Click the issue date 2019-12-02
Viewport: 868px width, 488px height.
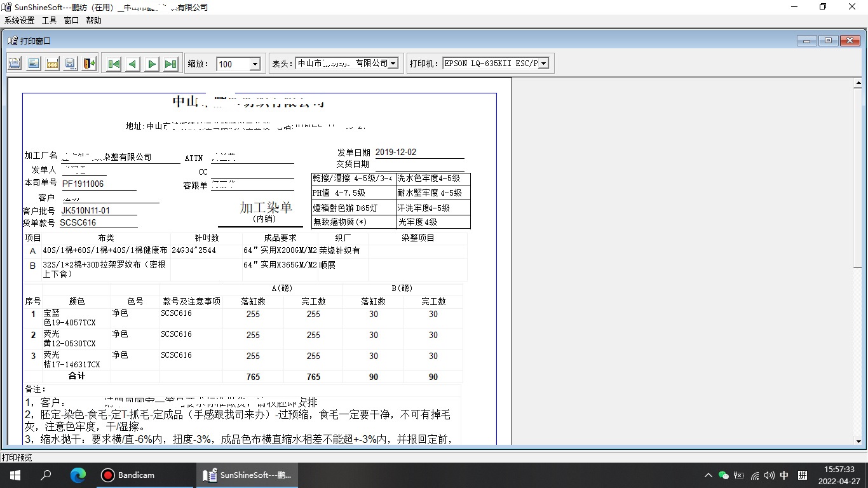(x=396, y=152)
